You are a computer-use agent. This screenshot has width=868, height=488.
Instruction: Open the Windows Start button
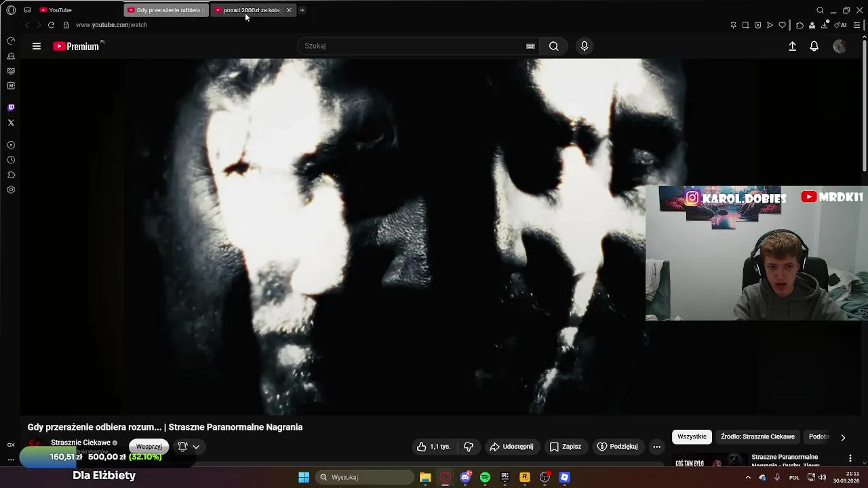(x=304, y=477)
